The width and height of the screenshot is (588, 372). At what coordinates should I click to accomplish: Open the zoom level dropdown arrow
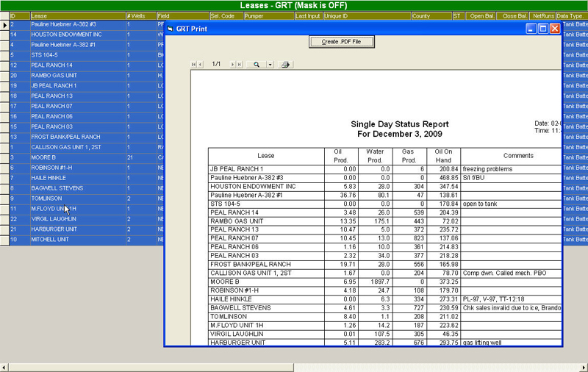270,65
